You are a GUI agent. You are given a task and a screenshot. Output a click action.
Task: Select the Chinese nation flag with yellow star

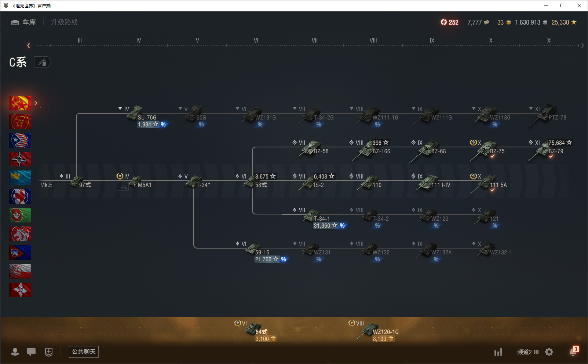(20, 103)
